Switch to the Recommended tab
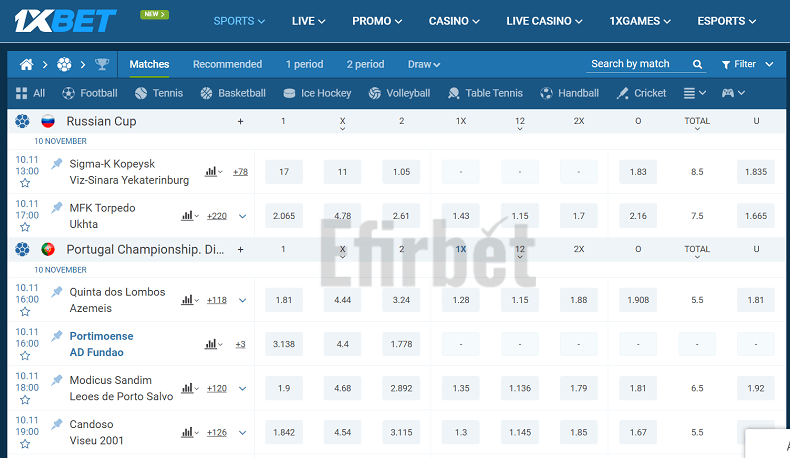The height and width of the screenshot is (458, 790). tap(227, 64)
